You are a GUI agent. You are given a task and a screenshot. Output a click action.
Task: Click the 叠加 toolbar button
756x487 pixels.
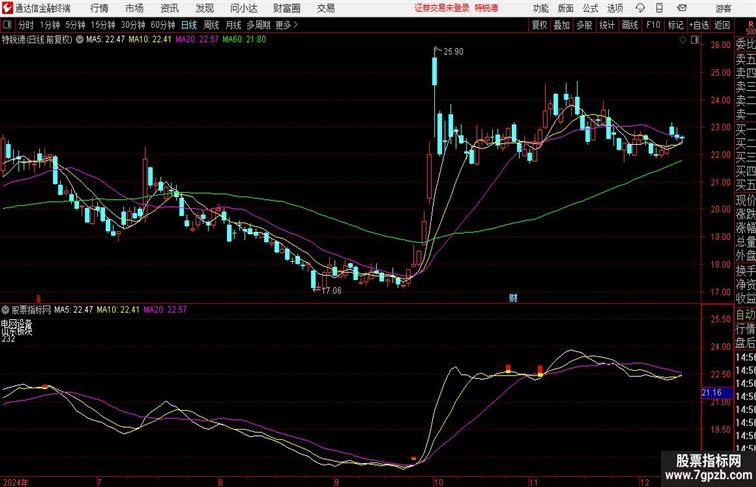(x=562, y=25)
